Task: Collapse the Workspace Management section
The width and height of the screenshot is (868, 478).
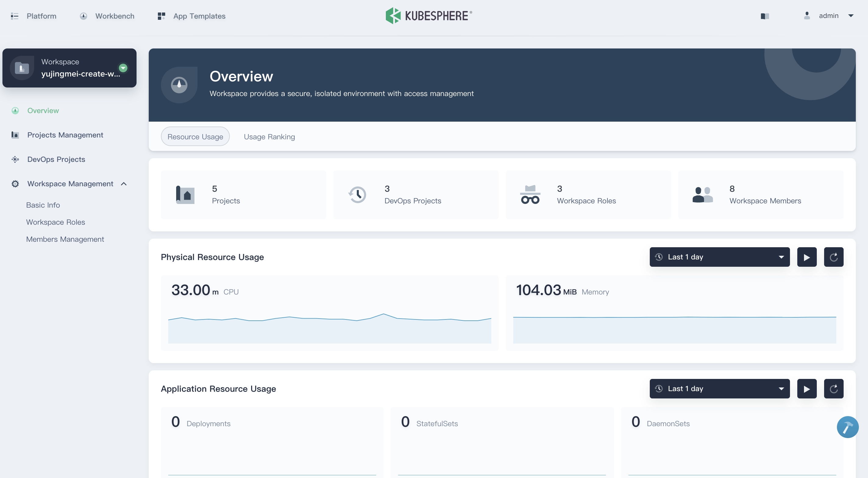Action: coord(124,184)
